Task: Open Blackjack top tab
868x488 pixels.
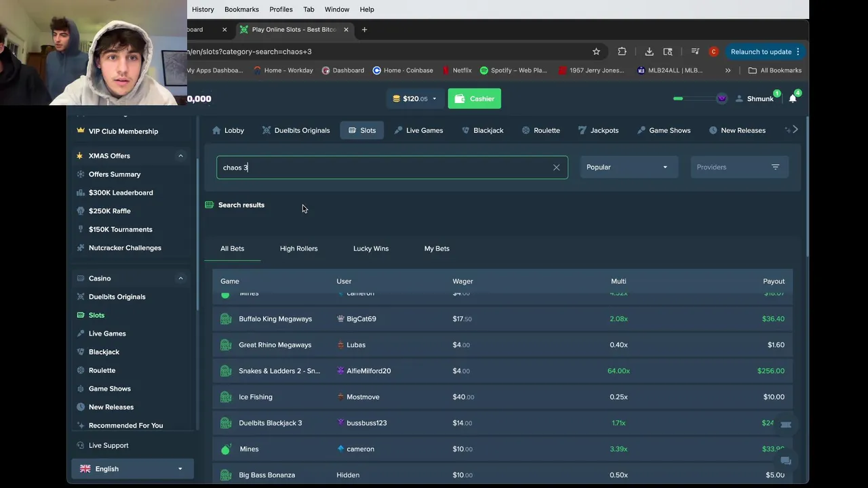Action: 482,130
